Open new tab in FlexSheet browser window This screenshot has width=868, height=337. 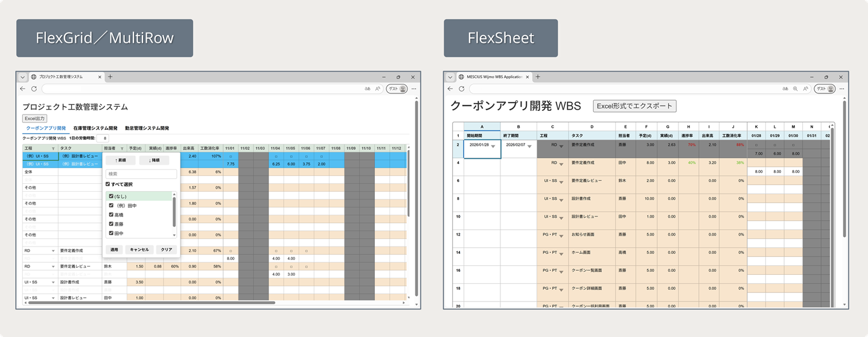pyautogui.click(x=538, y=77)
